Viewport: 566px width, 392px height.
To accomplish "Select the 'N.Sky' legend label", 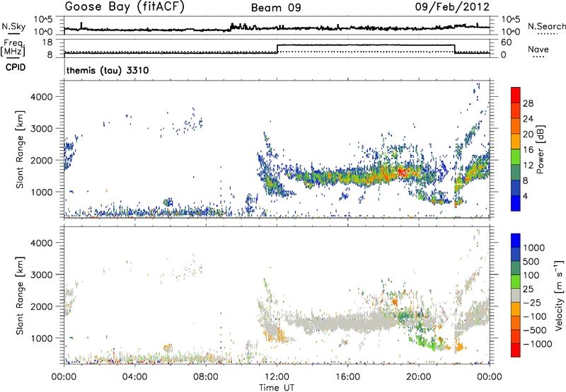I will (13, 26).
